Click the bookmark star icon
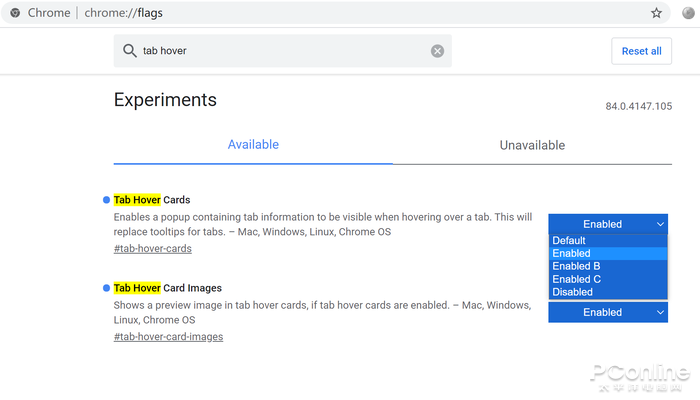Image resolution: width=700 pixels, height=400 pixels. click(656, 13)
